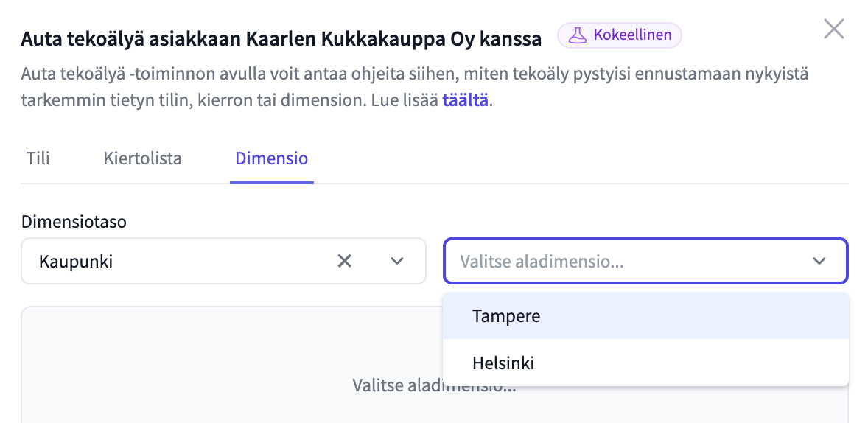868x423 pixels.
Task: Open the Kiertolista tab
Action: coord(142,158)
